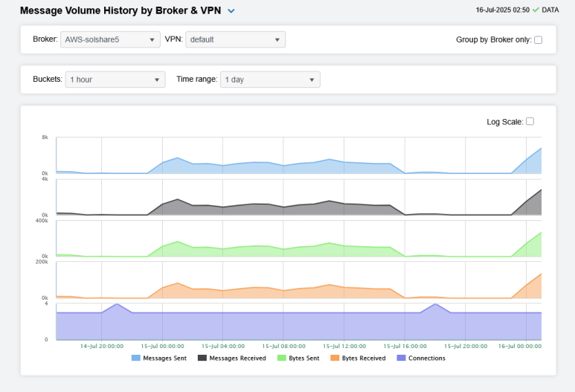
Task: Click the Messages Sent blue legend swatch
Action: pos(136,358)
